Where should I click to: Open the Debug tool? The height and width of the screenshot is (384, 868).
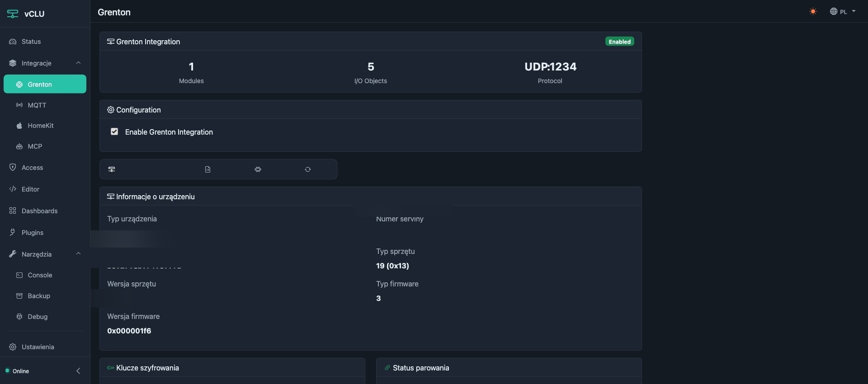pos(45,317)
